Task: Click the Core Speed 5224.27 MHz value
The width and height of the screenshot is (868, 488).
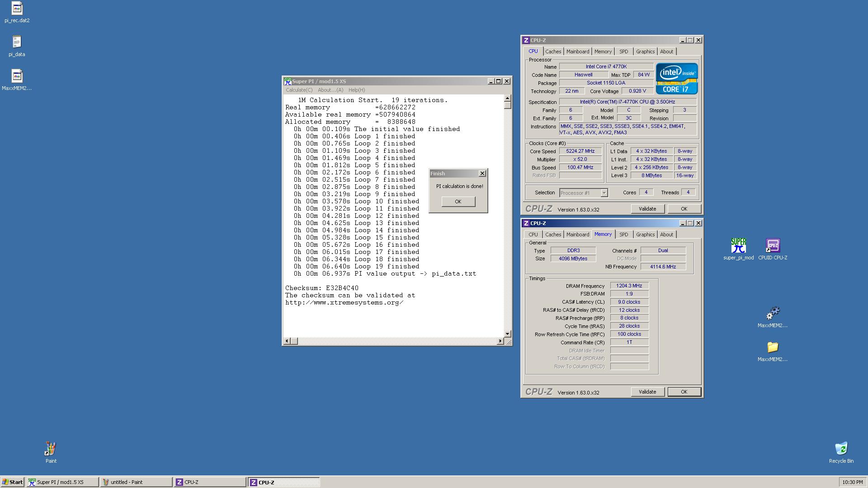Action: 580,151
